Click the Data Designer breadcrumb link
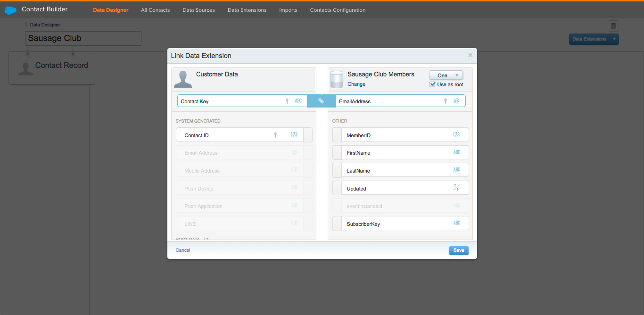The height and width of the screenshot is (315, 644). pos(45,25)
